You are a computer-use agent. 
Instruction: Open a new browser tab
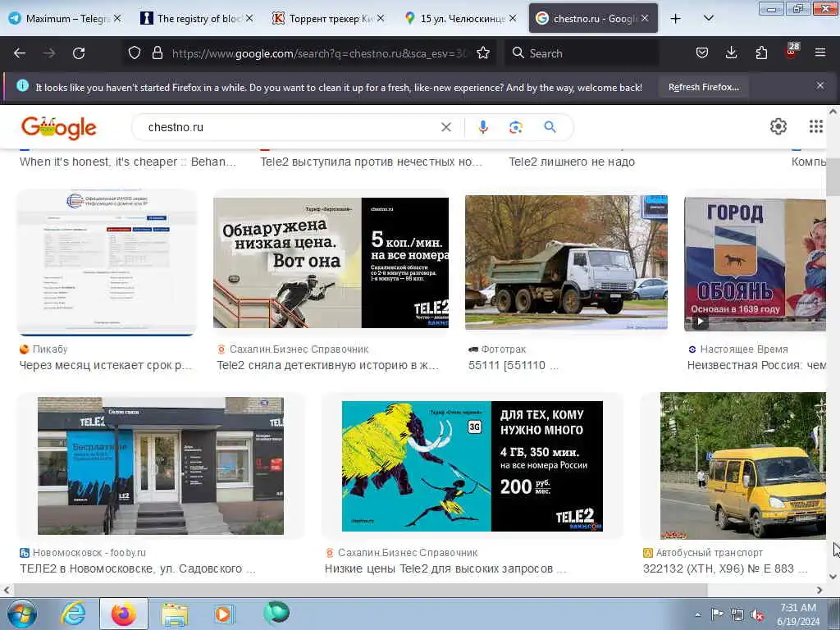point(676,19)
